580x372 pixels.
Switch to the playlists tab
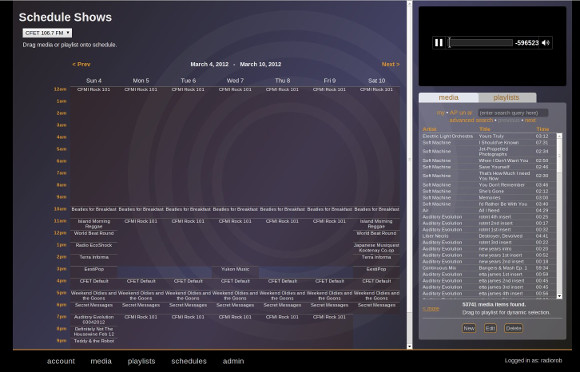(506, 98)
